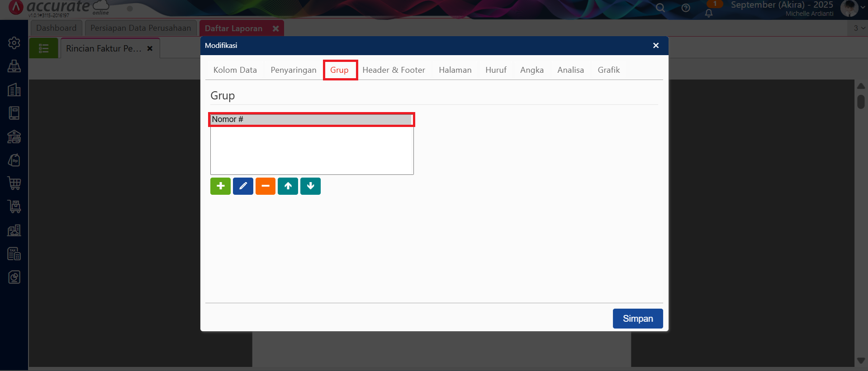Viewport: 868px width, 371px height.
Task: Select the Nomor # group item
Action: 311,119
